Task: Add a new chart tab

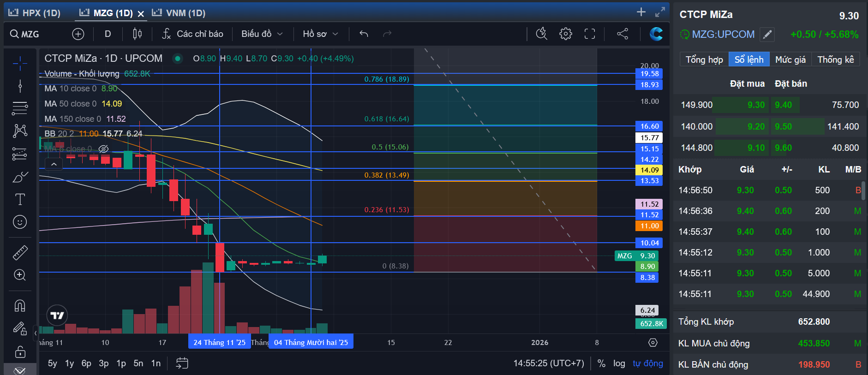Action: click(x=641, y=12)
